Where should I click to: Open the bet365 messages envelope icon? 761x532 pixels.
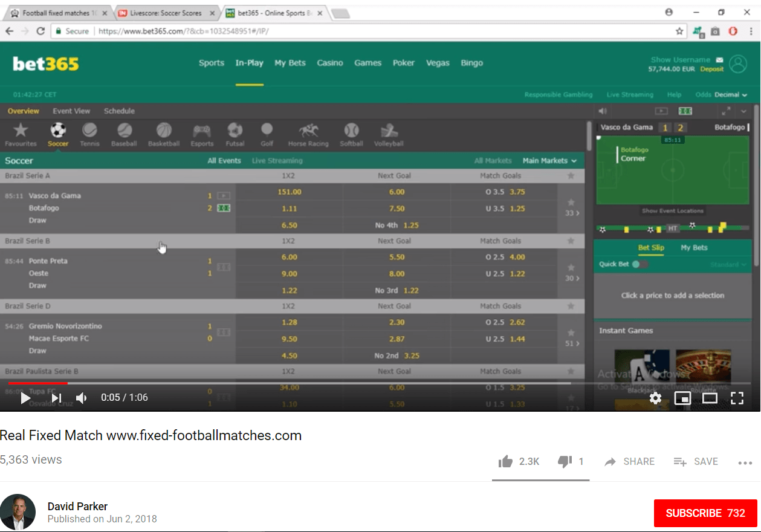click(x=719, y=60)
